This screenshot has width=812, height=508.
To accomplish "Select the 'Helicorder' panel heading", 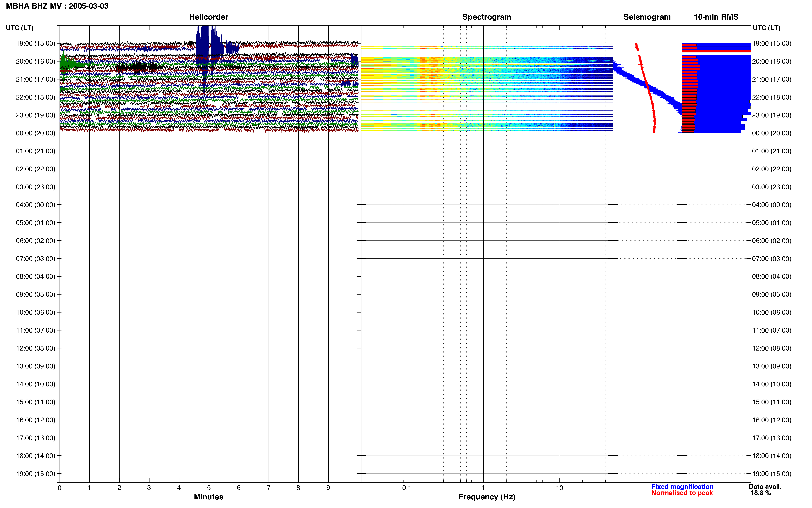I will pos(209,17).
